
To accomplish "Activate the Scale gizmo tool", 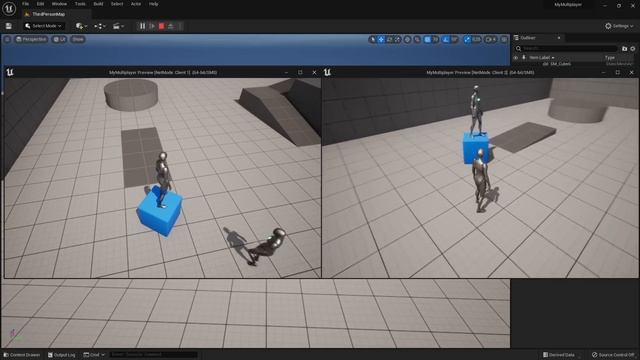I will pyautogui.click(x=398, y=40).
